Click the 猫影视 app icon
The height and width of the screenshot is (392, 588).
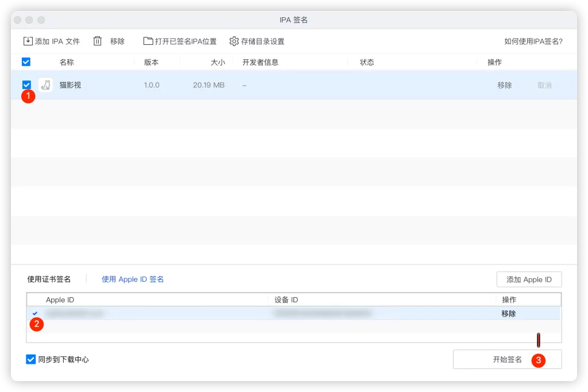47,84
